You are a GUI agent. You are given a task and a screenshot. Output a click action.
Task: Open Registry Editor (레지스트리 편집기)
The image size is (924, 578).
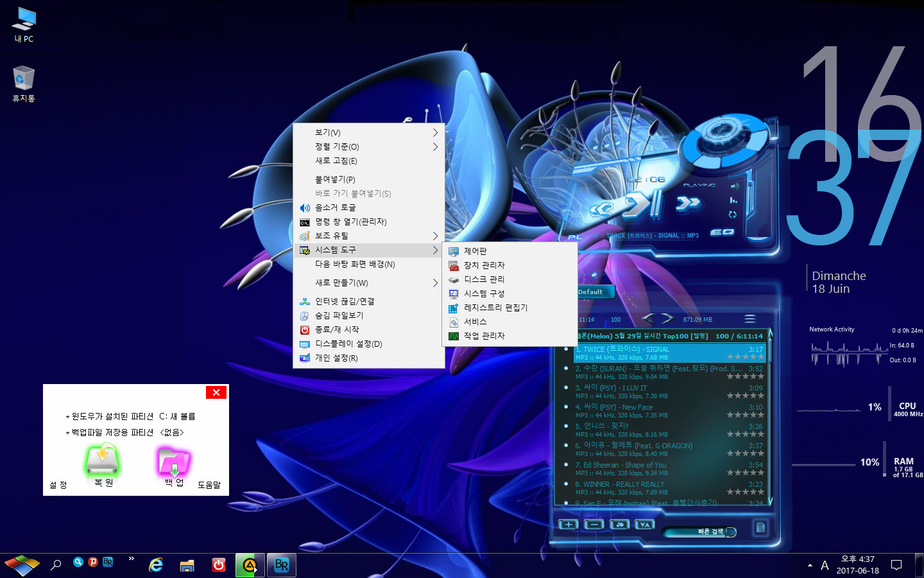coord(509,308)
